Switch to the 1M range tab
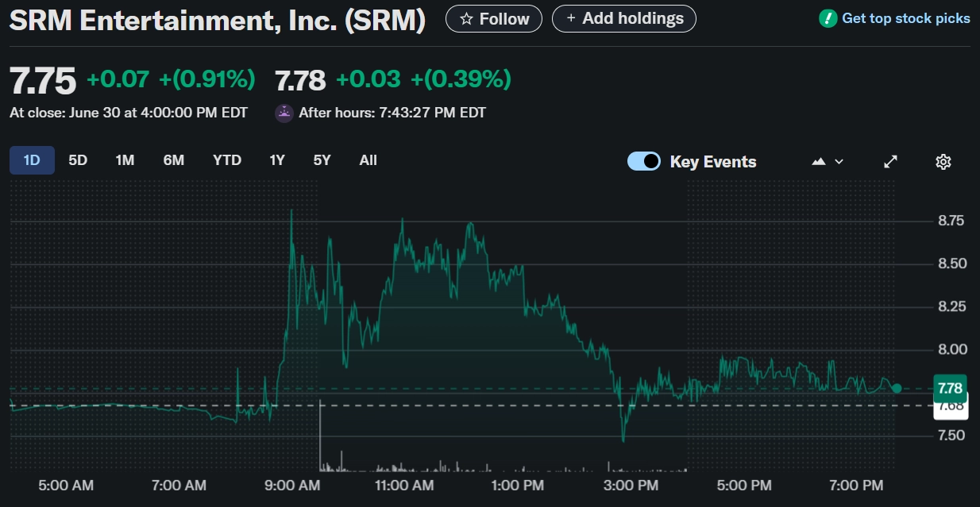 [125, 160]
